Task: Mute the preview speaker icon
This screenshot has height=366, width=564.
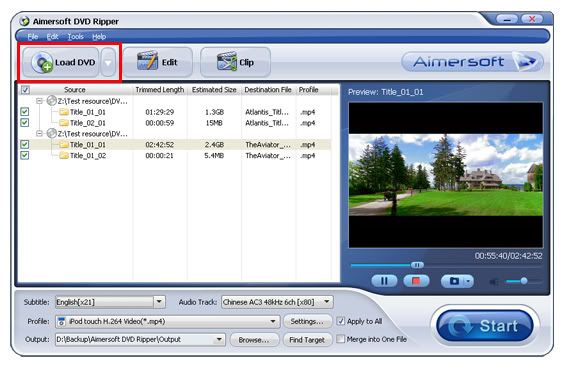Action: click(494, 282)
